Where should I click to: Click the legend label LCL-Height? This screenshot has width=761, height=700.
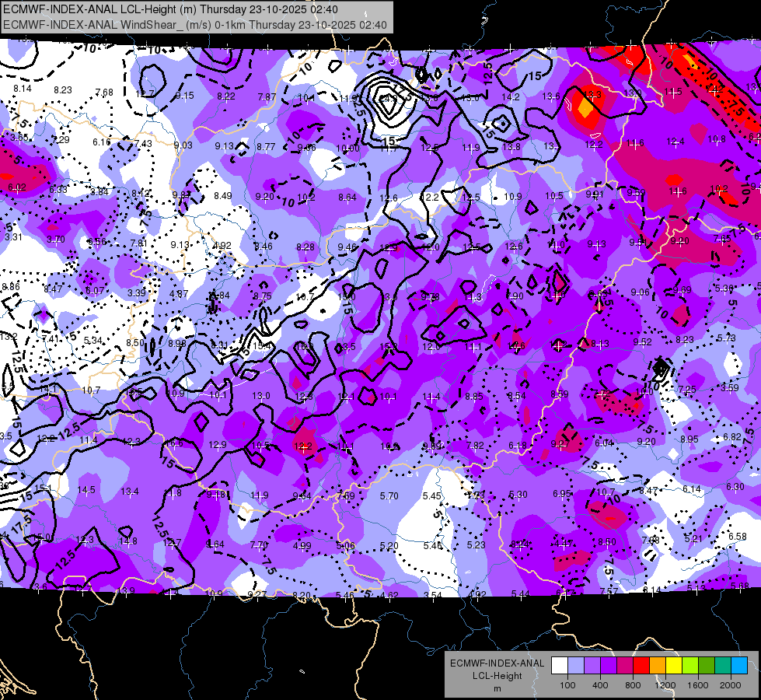point(497,676)
